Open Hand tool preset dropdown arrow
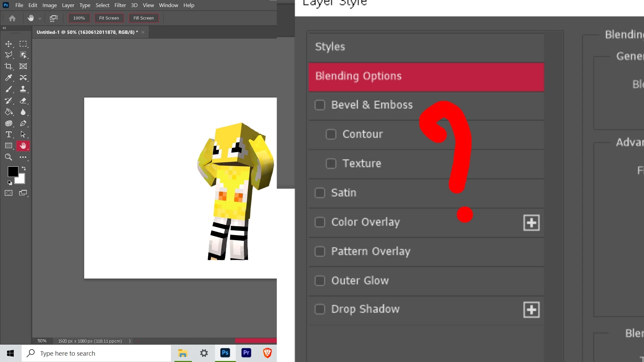The height and width of the screenshot is (362, 644). (x=40, y=18)
